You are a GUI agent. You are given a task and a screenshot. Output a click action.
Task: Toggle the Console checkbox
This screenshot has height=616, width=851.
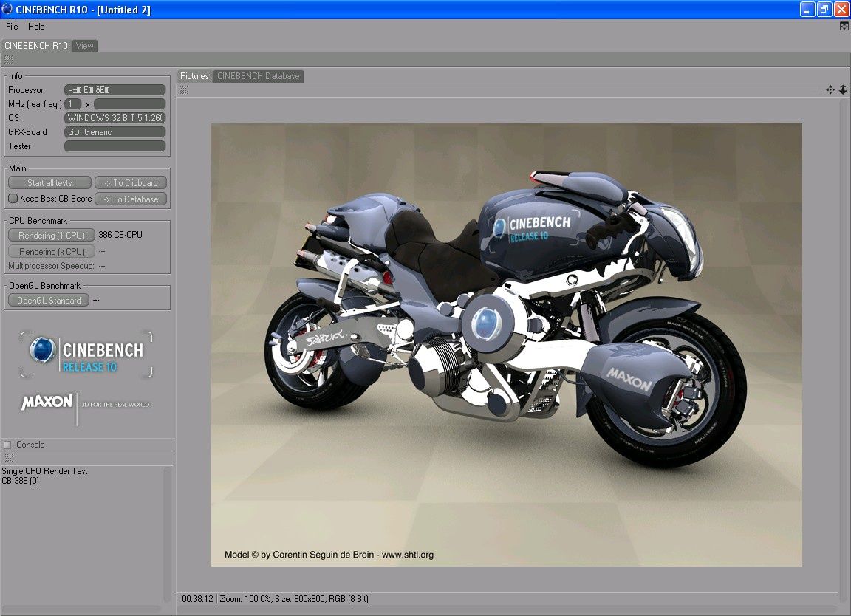(x=7, y=445)
